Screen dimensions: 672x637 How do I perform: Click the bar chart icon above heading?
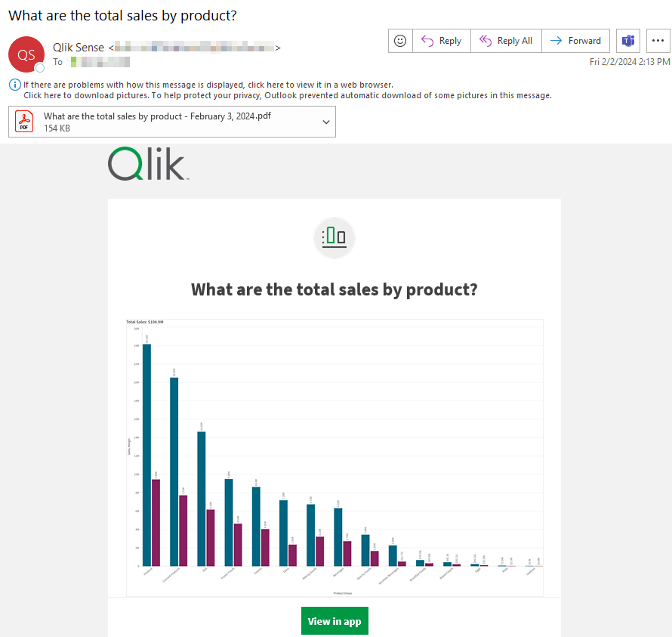(334, 237)
